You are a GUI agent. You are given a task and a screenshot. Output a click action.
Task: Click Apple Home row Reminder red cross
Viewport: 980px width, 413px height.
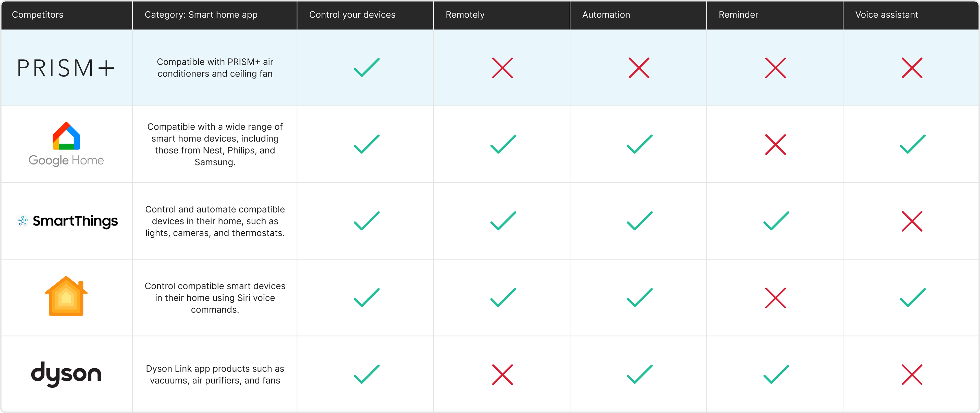coord(775,298)
